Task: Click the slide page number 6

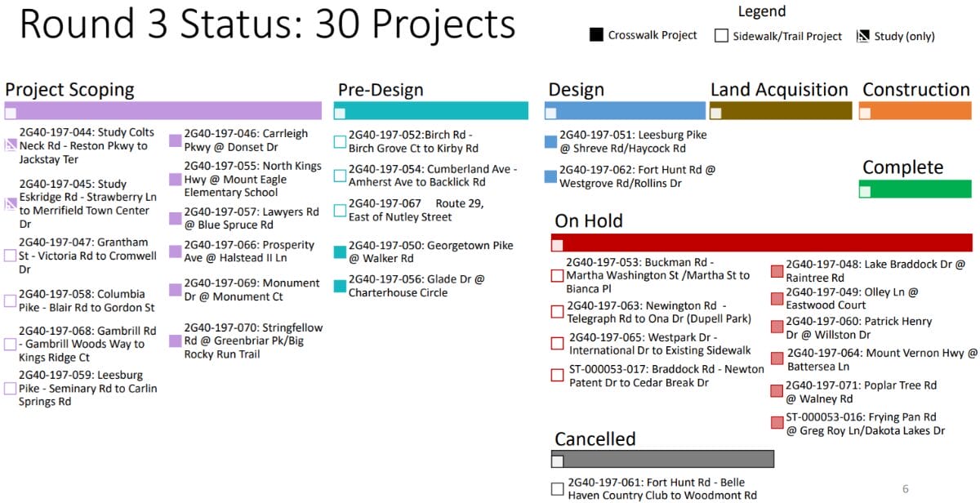Action: tap(905, 489)
